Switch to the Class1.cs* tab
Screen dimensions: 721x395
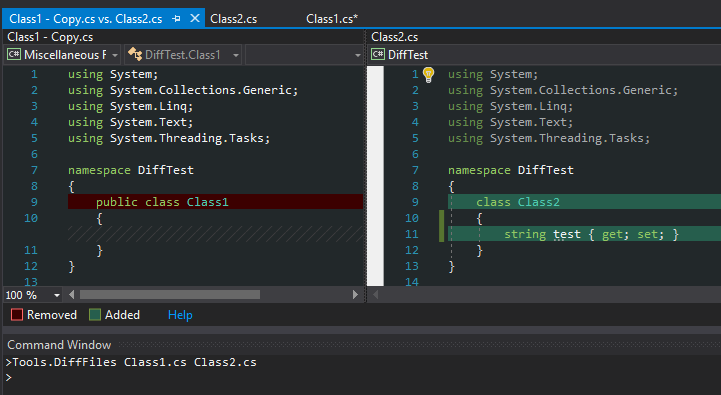(x=332, y=19)
